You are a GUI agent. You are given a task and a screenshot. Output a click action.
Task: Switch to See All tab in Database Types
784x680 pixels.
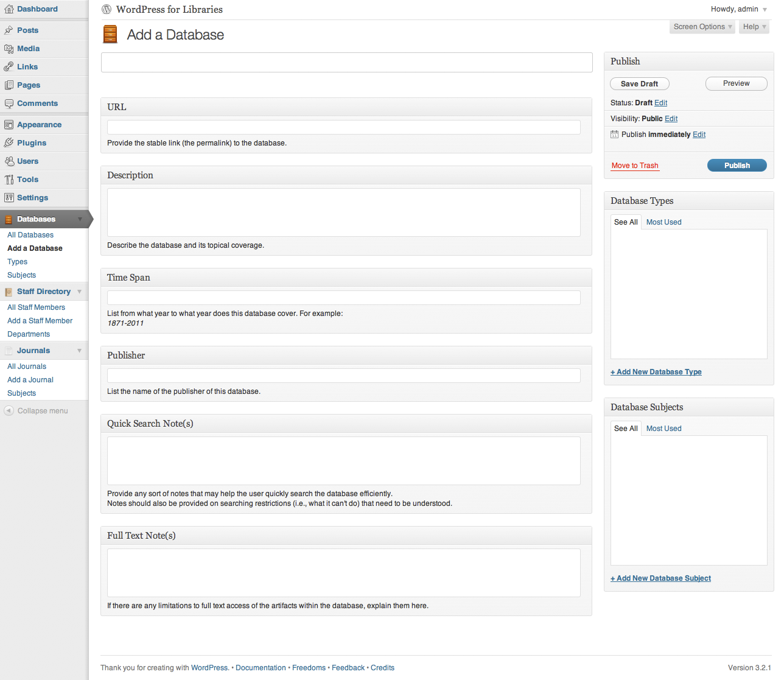tap(626, 222)
